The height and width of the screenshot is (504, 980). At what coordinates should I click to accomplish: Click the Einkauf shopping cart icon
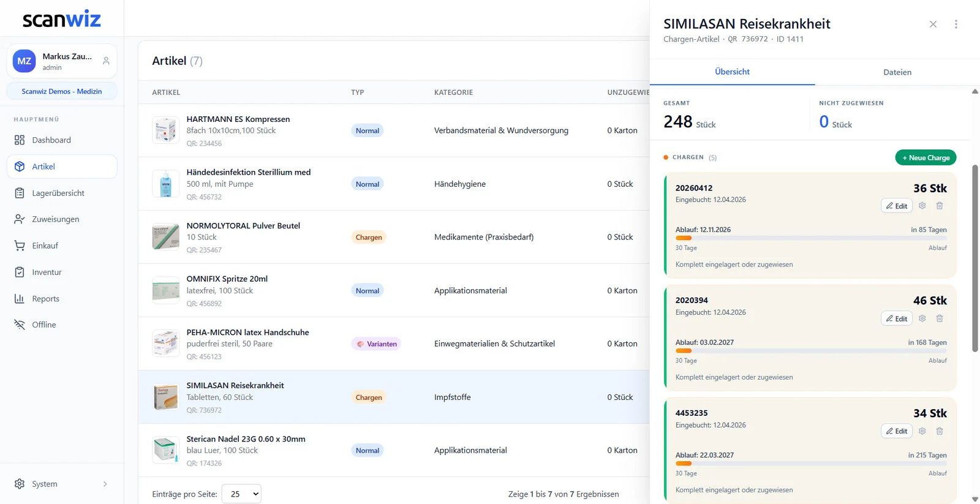pos(20,246)
